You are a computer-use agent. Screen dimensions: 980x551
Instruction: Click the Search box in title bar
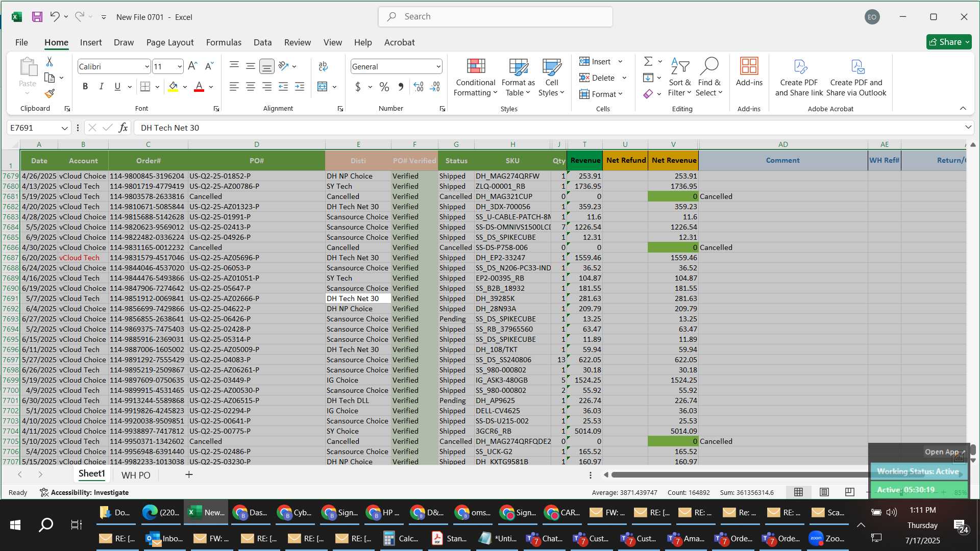tap(495, 17)
